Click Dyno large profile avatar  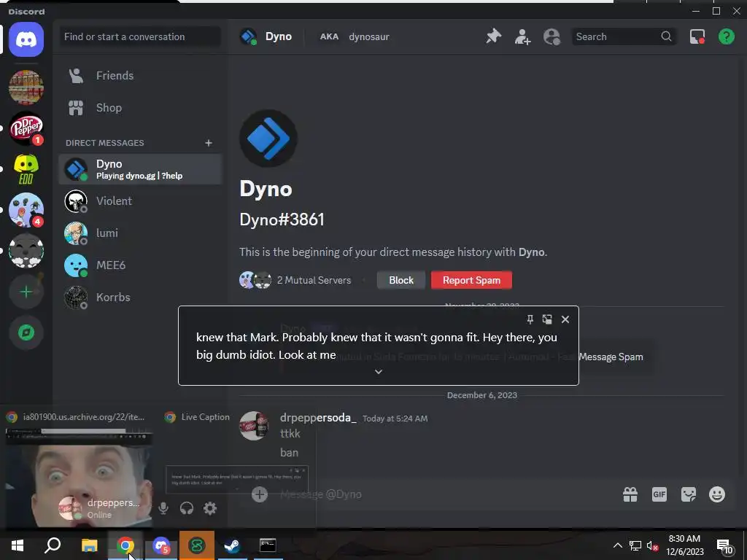[268, 139]
